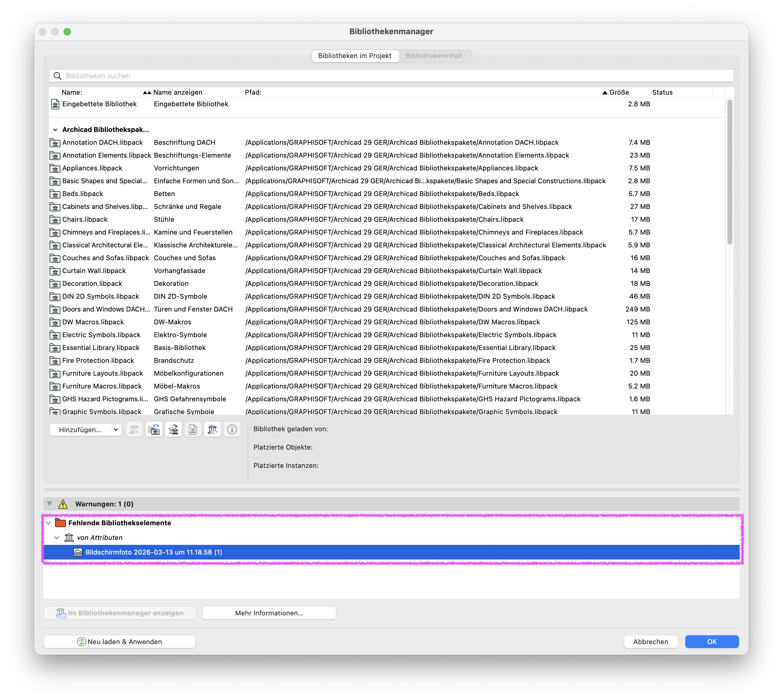Click the red folder icon for missing elements
The width and height of the screenshot is (783, 700).
tap(60, 523)
